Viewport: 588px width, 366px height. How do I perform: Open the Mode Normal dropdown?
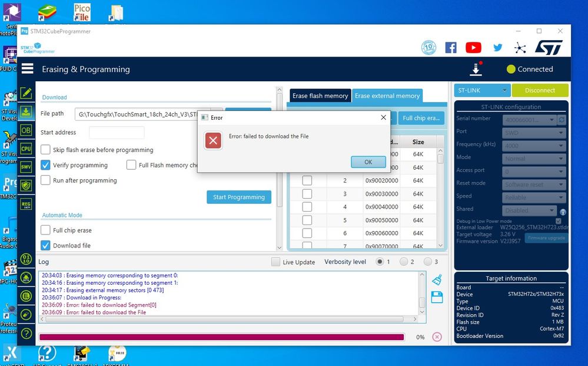(534, 159)
